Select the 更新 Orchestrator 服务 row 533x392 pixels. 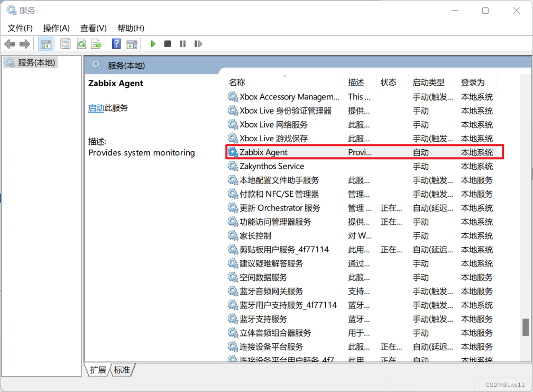point(362,208)
